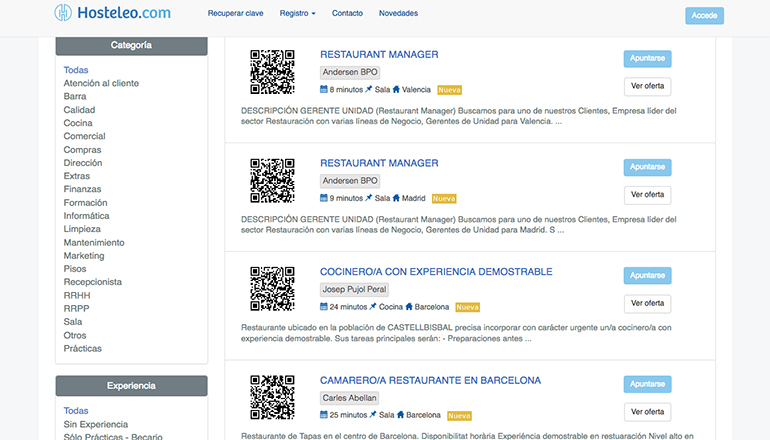This screenshot has width=770, height=440.
Task: Select Todas under Experiencia
Action: (76, 411)
